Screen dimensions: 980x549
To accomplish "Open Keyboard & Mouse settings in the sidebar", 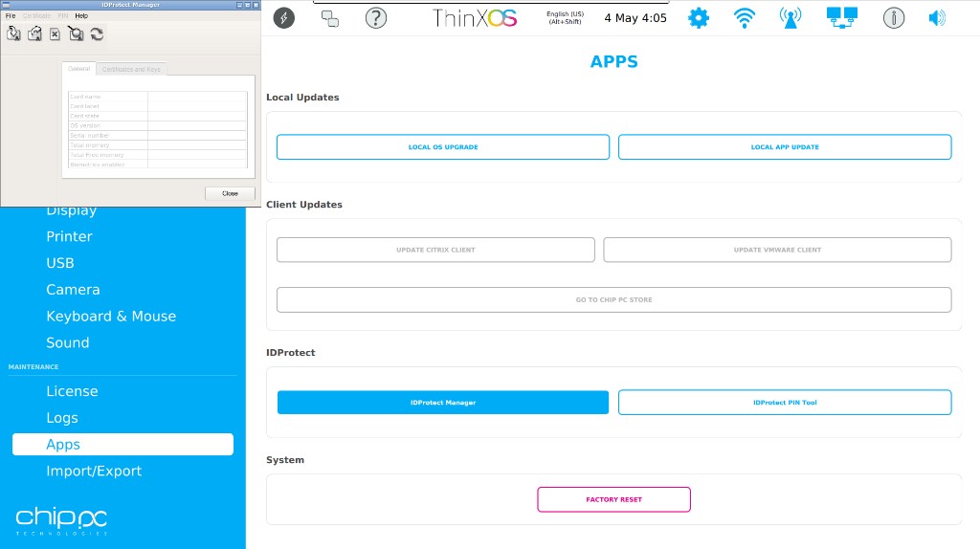I will point(111,316).
